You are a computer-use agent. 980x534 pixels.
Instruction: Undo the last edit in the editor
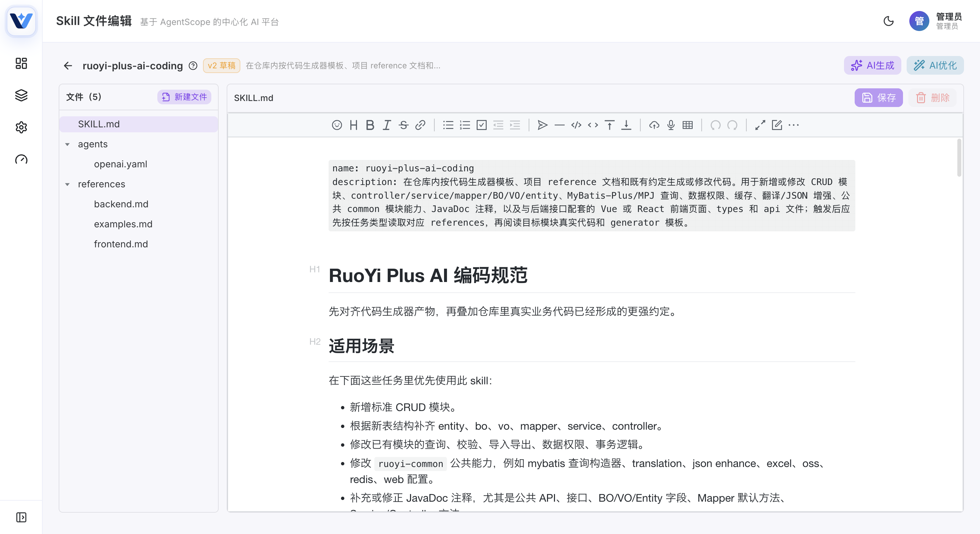point(716,125)
